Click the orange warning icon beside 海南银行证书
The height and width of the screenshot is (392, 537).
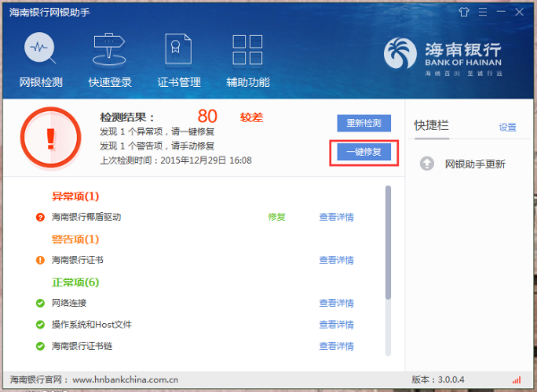40,260
